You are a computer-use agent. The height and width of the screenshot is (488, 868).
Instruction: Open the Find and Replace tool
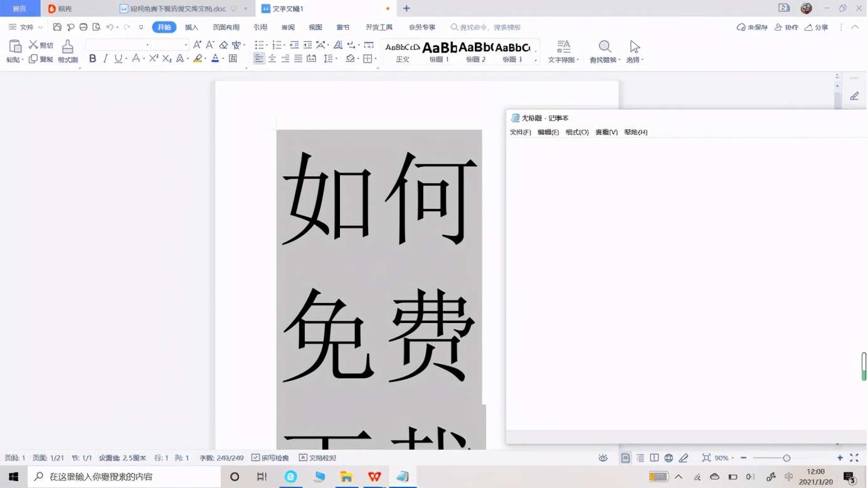point(604,51)
